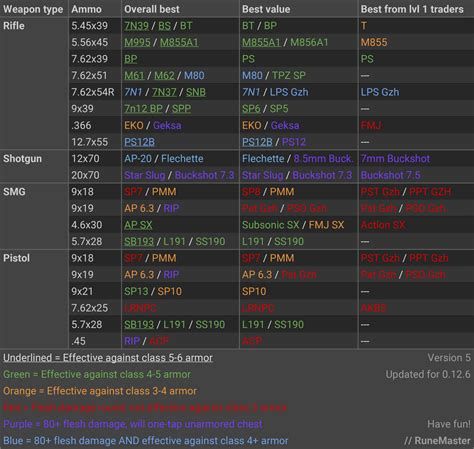Click the underlined 'M61' round
474x449 pixels.
134,75
